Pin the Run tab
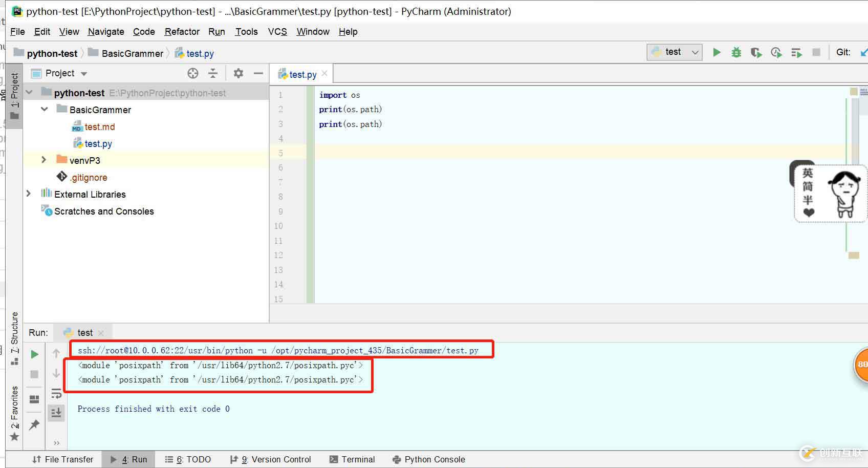Image resolution: width=868 pixels, height=468 pixels. (34, 424)
